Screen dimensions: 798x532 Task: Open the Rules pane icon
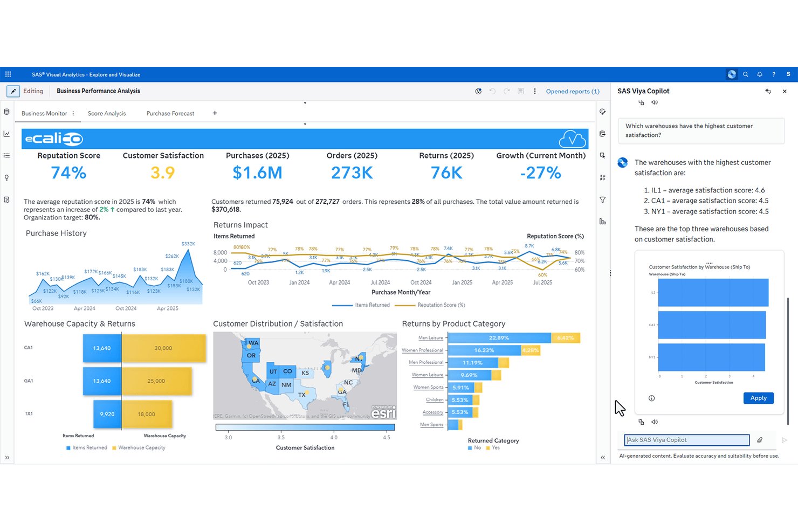[x=602, y=177]
